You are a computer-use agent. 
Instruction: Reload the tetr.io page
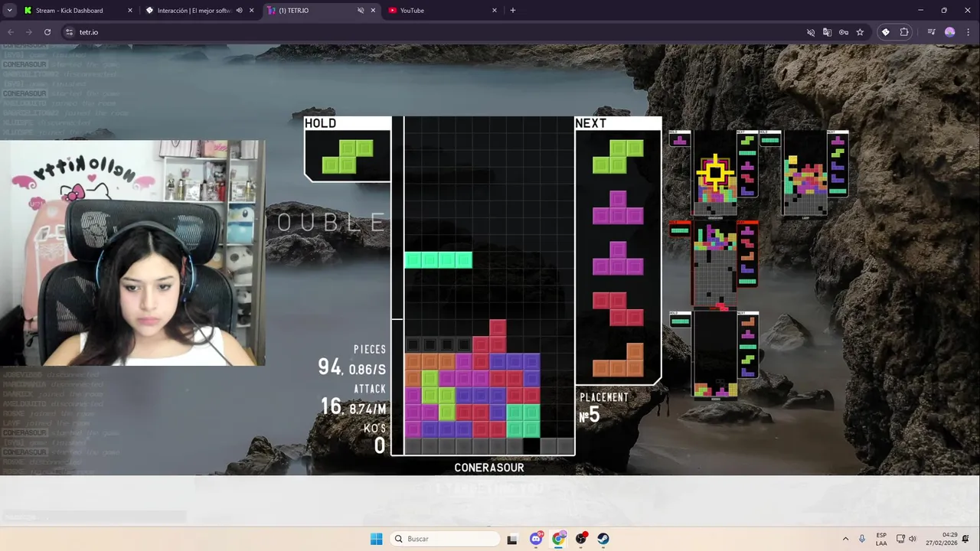[x=47, y=32]
